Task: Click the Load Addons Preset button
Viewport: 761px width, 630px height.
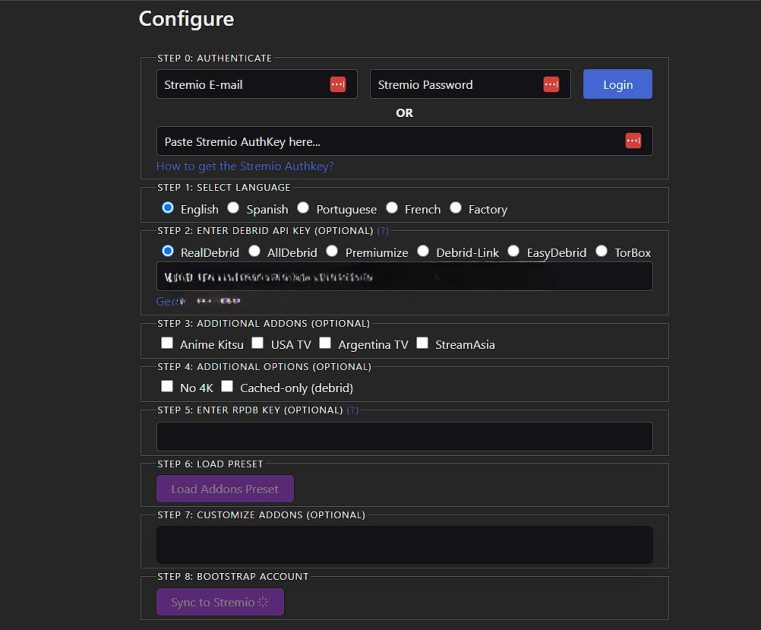Action: pos(225,488)
